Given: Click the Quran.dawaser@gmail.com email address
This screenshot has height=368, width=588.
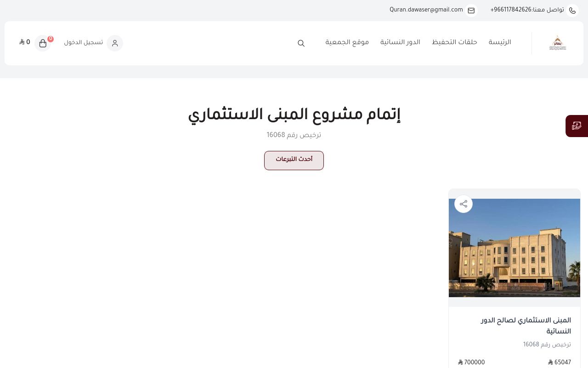Looking at the screenshot, I should [x=426, y=10].
